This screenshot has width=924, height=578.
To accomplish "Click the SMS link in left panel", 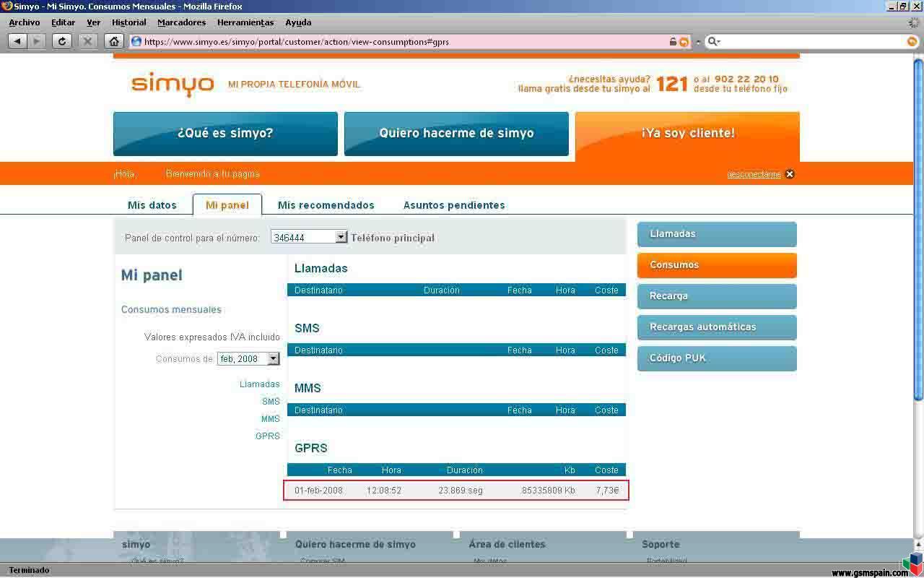I will tap(271, 402).
